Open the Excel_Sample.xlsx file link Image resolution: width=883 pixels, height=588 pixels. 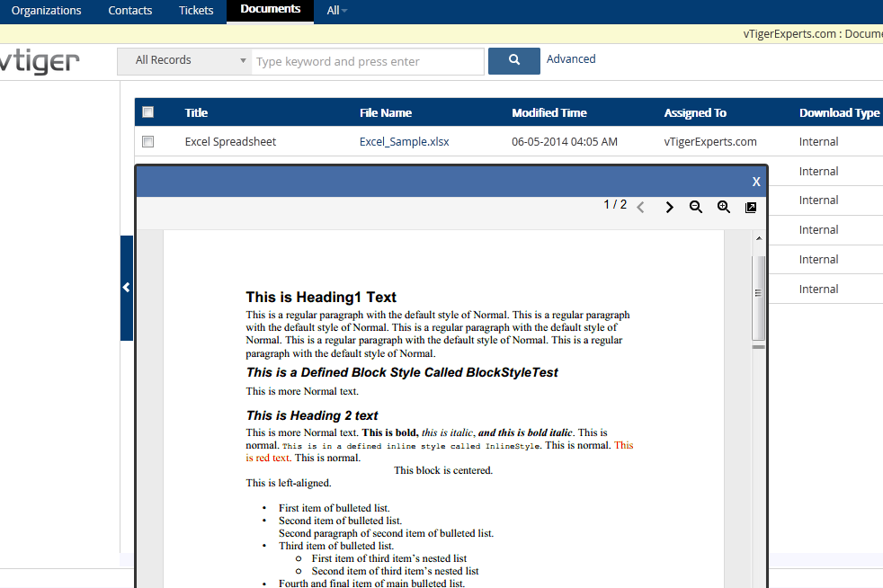[x=405, y=141]
